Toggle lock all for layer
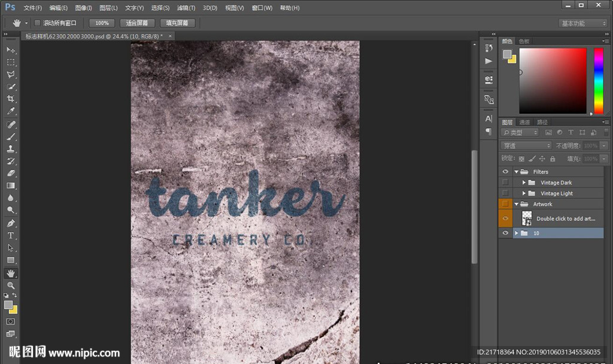613x364 pixels. coord(553,159)
